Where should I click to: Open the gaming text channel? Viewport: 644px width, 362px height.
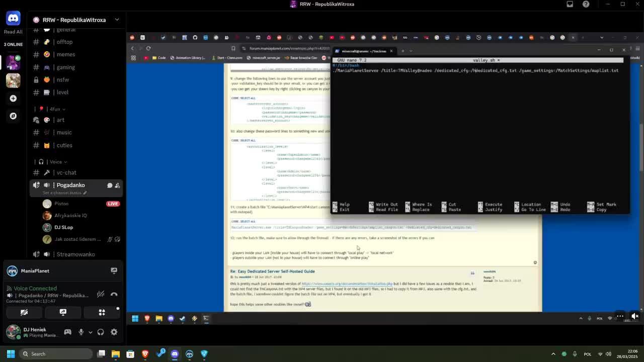(76, 67)
